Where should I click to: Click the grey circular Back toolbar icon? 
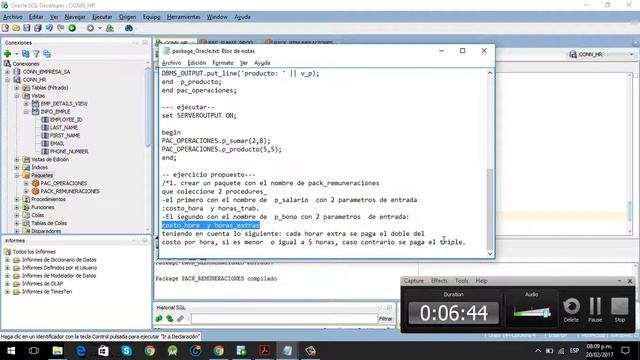pyautogui.click(x=90, y=28)
